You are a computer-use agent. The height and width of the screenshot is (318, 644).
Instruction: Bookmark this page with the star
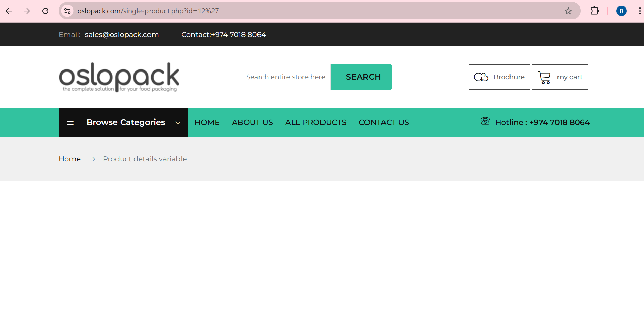point(568,11)
